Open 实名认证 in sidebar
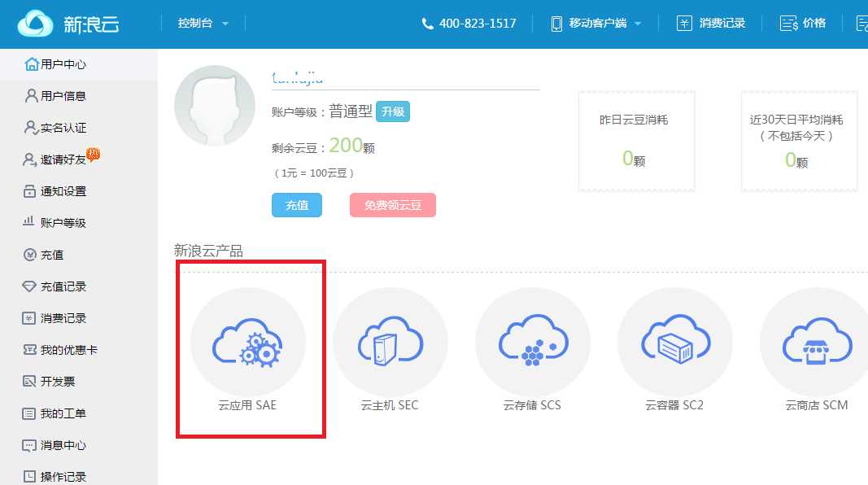This screenshot has width=868, height=485. point(63,128)
